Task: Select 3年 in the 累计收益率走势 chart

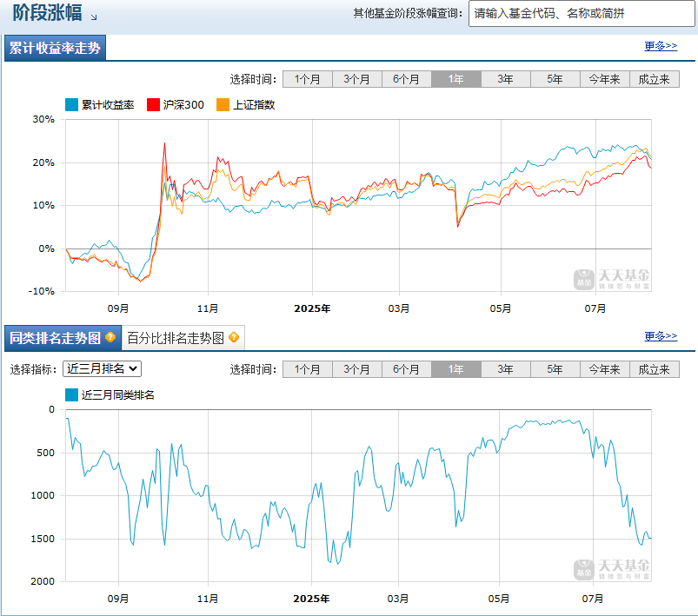Action: [506, 79]
